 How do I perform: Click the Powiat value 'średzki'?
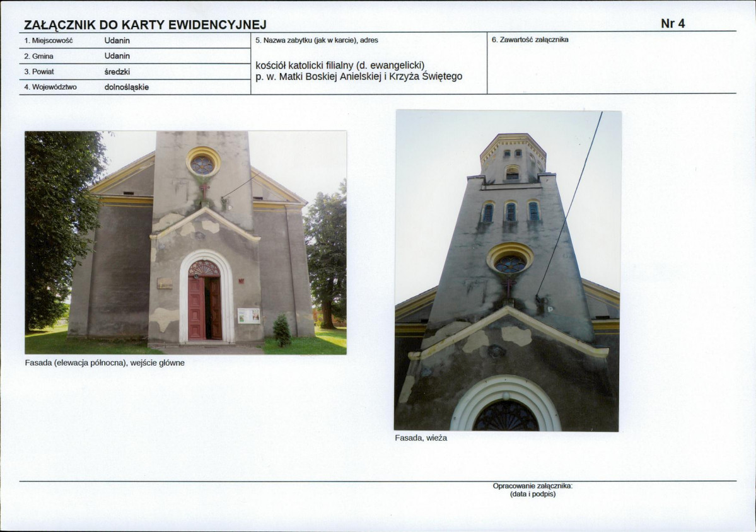(x=117, y=72)
